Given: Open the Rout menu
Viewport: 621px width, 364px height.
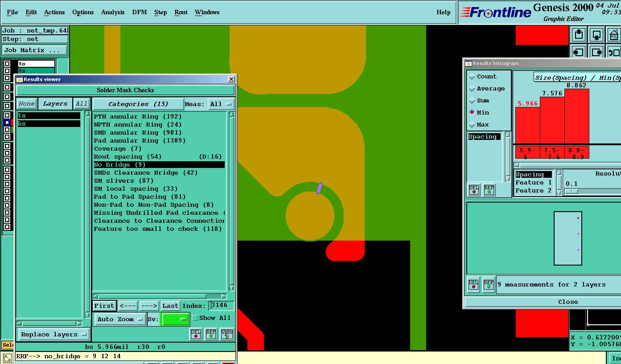Looking at the screenshot, I should coord(181,12).
